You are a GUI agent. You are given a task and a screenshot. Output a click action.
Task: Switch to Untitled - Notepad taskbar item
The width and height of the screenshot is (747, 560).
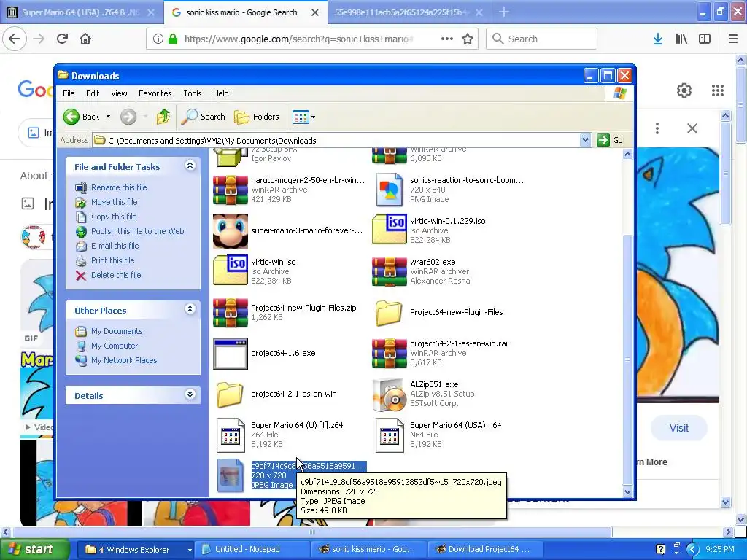coord(253,550)
